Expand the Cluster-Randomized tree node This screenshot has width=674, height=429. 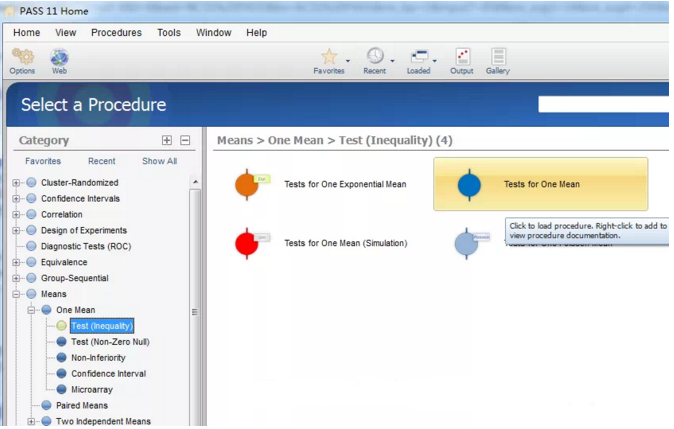pos(16,183)
